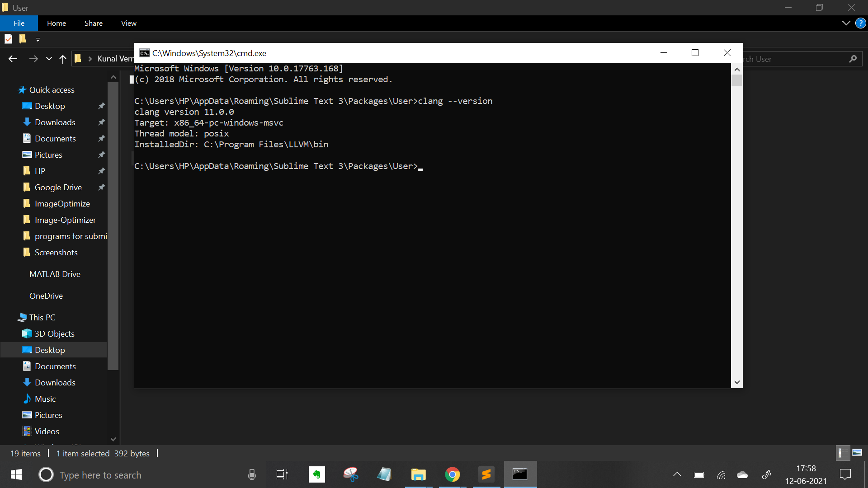Open OneDrive cloud icon in system tray
This screenshot has height=488, width=868.
[x=742, y=474]
